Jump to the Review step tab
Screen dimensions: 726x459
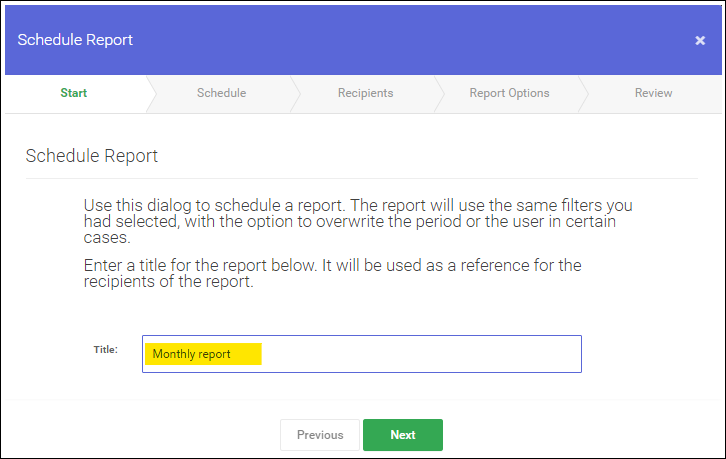pyautogui.click(x=653, y=93)
